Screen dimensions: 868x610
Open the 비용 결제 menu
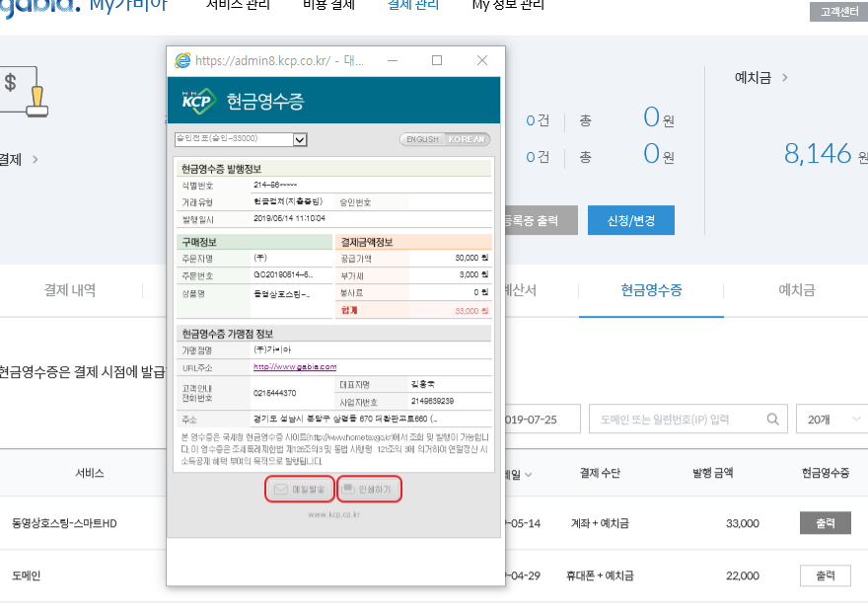tap(328, 6)
